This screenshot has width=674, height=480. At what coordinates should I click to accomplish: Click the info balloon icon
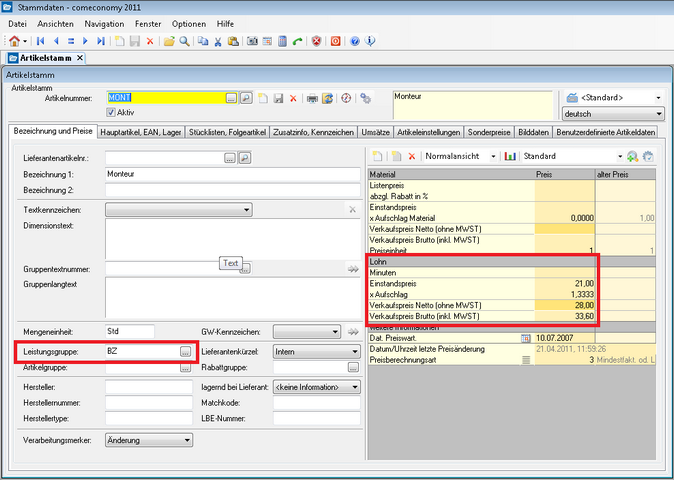(370, 41)
